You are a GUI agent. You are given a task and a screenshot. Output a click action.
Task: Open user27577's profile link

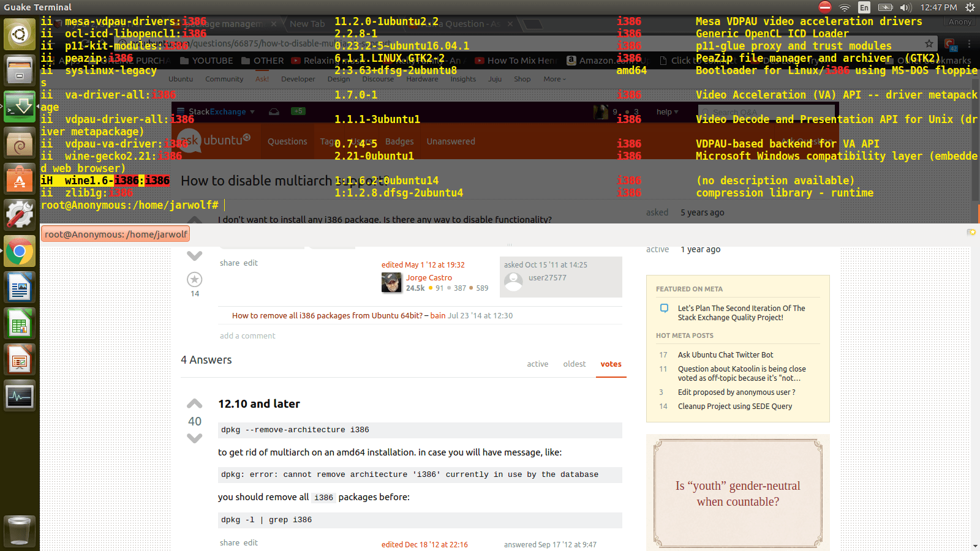tap(548, 278)
